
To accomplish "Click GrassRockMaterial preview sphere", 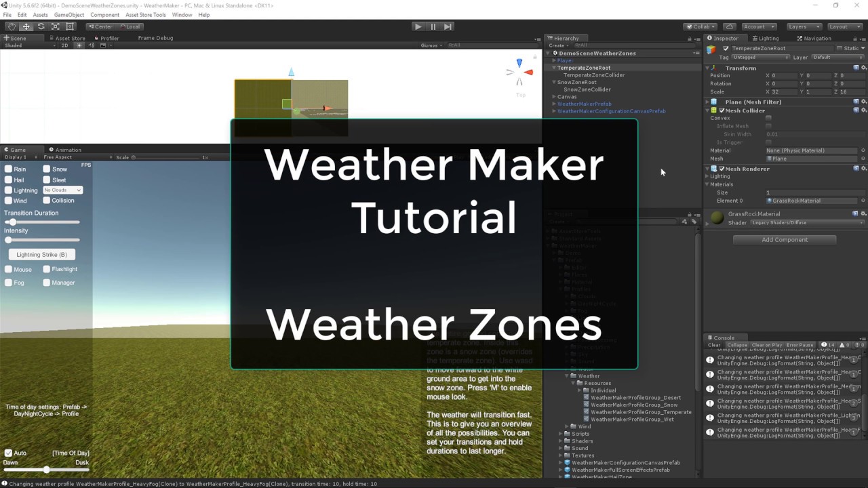I will click(x=717, y=218).
